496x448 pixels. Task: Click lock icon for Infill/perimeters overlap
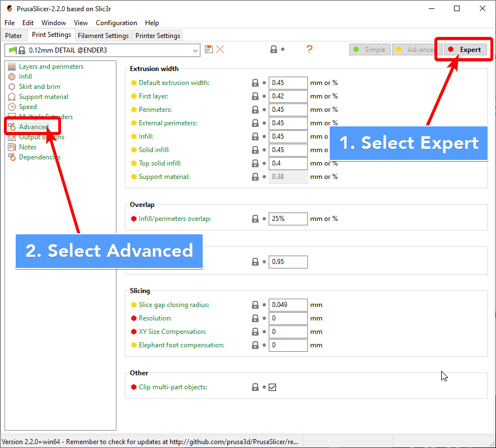pos(255,219)
